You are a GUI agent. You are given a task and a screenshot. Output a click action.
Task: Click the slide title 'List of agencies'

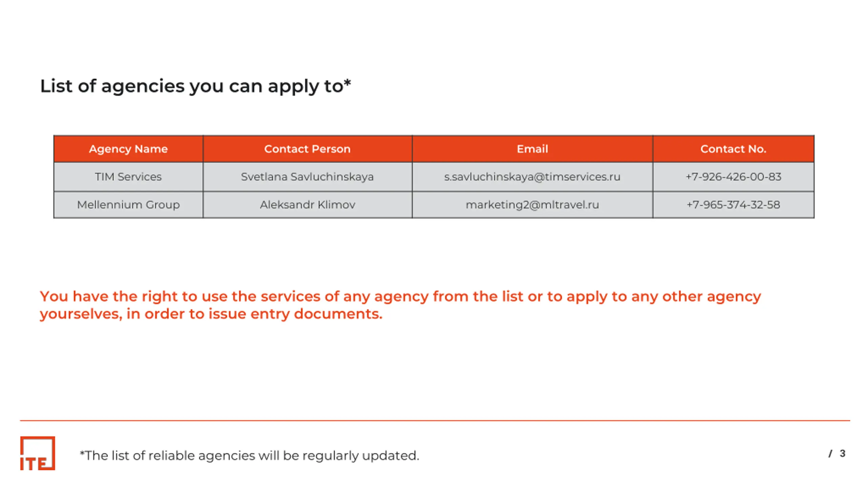pos(112,86)
